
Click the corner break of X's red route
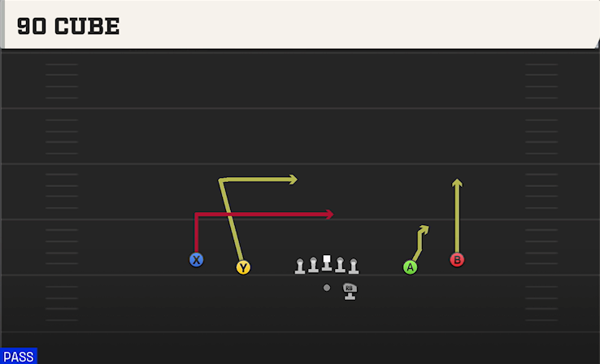click(196, 214)
